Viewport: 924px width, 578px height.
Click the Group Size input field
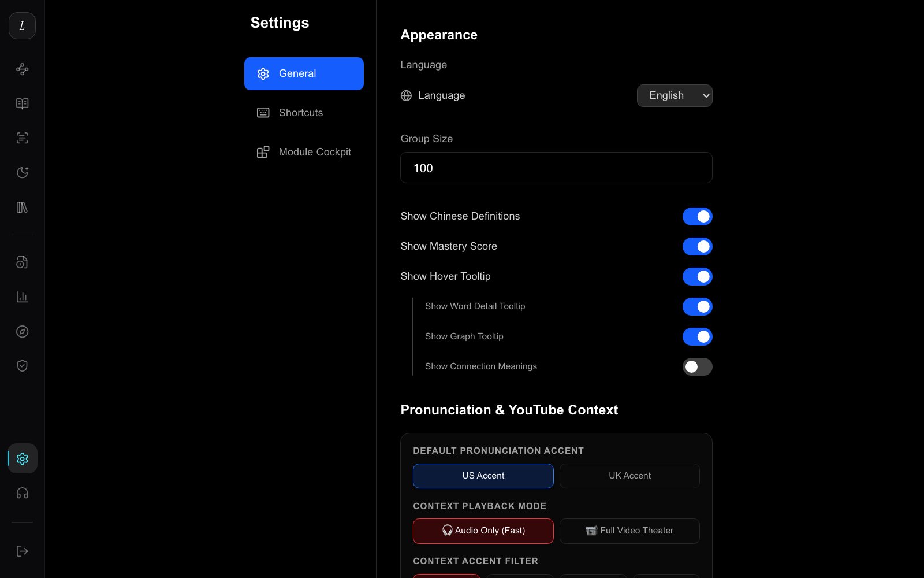click(556, 168)
